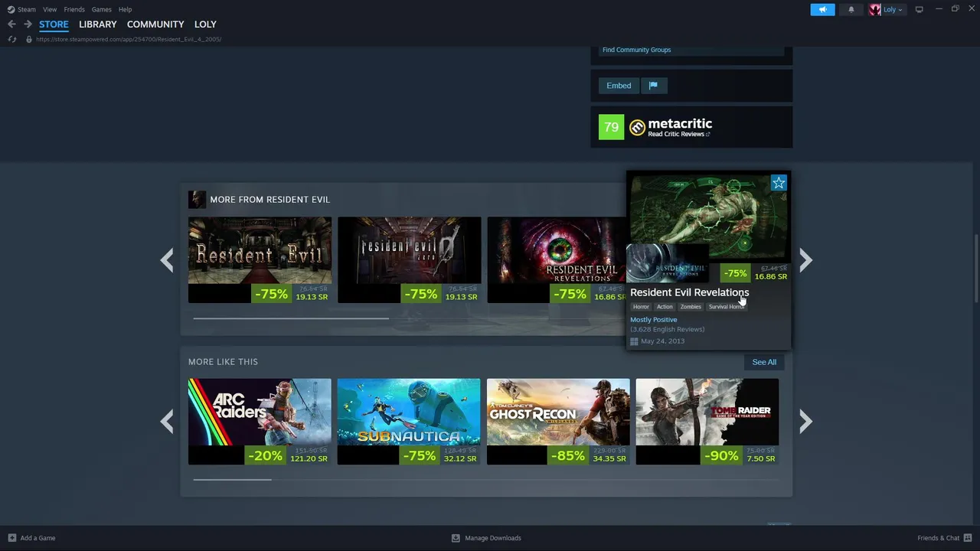Click the Loly profile avatar
This screenshot has height=551, width=980.
click(875, 9)
